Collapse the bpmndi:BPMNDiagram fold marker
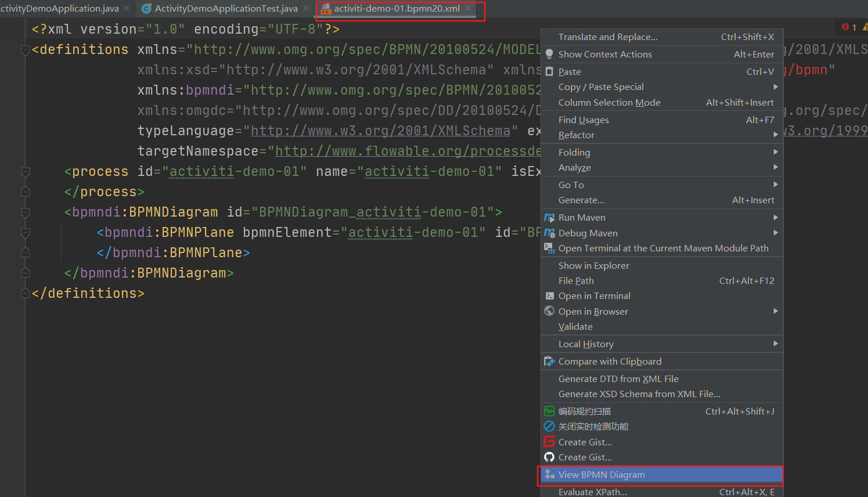 pyautogui.click(x=25, y=213)
